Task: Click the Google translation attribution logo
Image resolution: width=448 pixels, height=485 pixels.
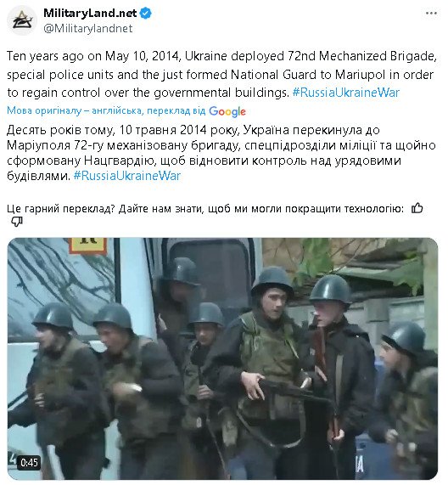Action: tap(227, 111)
